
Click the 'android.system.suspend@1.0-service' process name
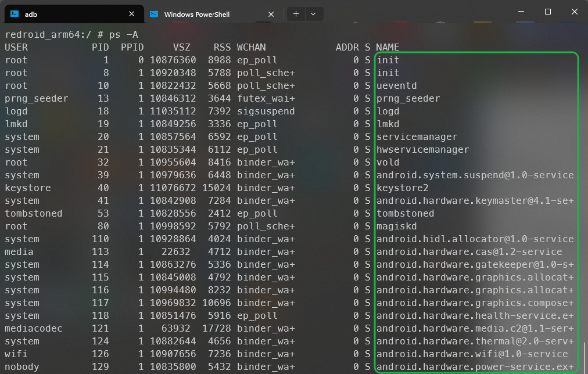[x=475, y=175]
